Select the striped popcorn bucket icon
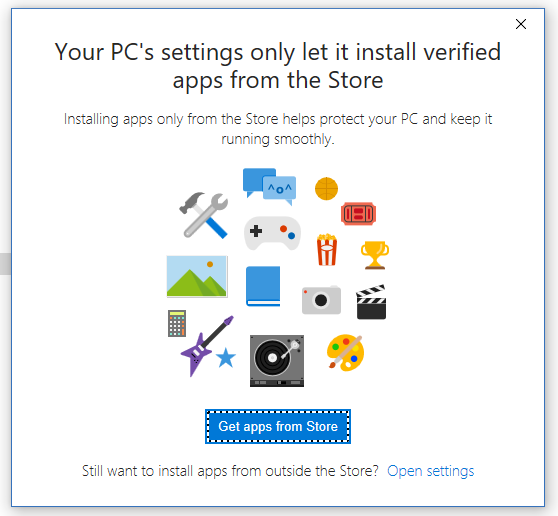This screenshot has width=558, height=516. [327, 250]
